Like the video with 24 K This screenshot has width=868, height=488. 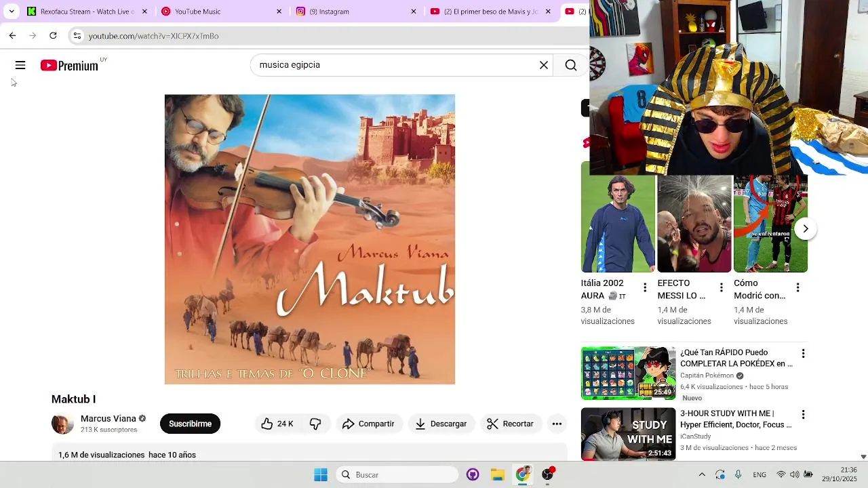click(x=277, y=424)
